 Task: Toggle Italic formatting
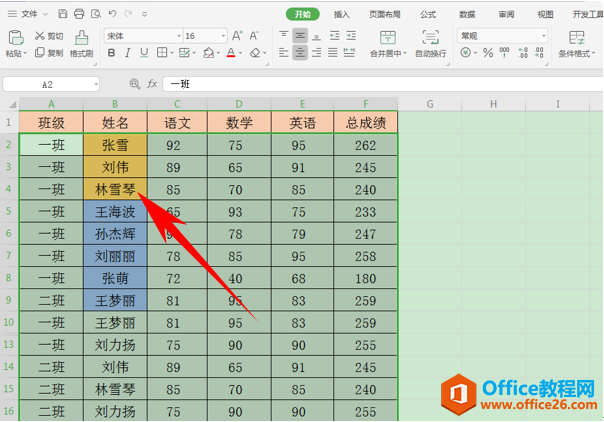point(128,53)
